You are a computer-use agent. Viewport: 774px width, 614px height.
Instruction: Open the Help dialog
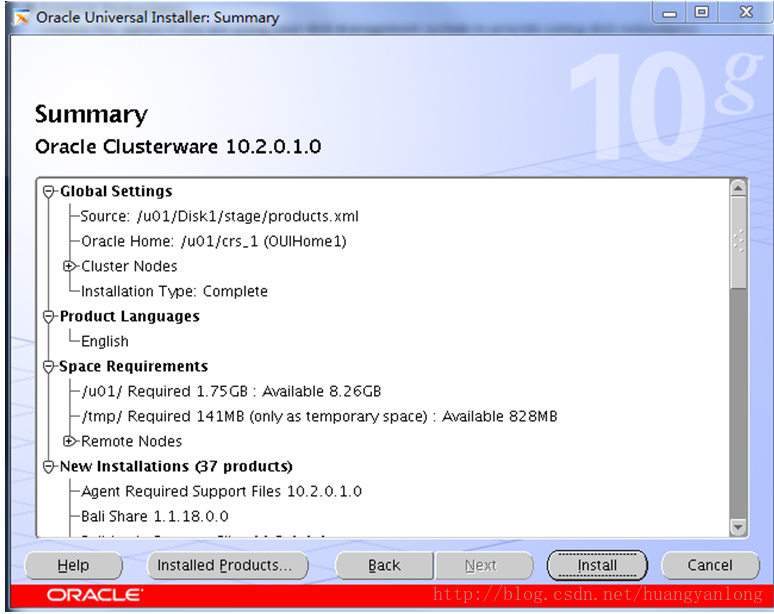73,565
